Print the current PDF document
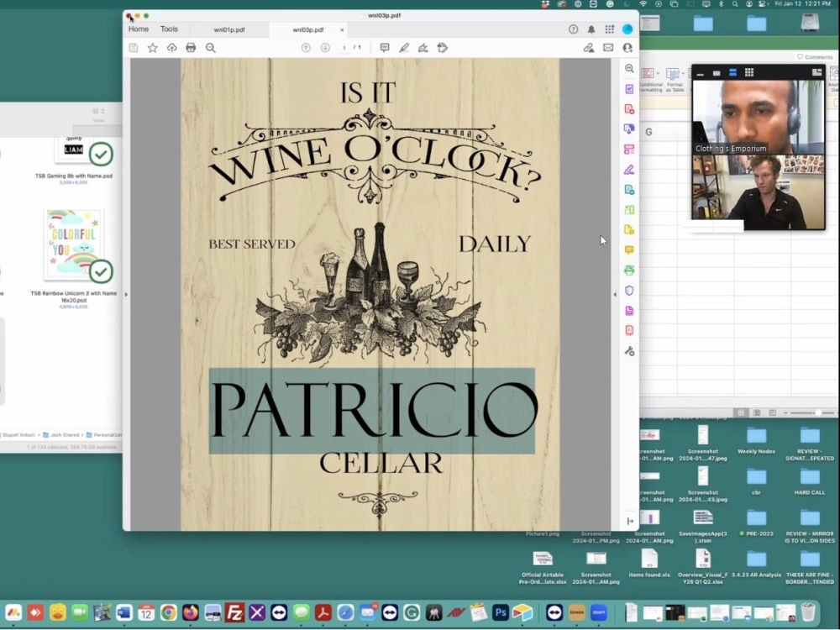Screen dimensions: 840x630 (191, 48)
